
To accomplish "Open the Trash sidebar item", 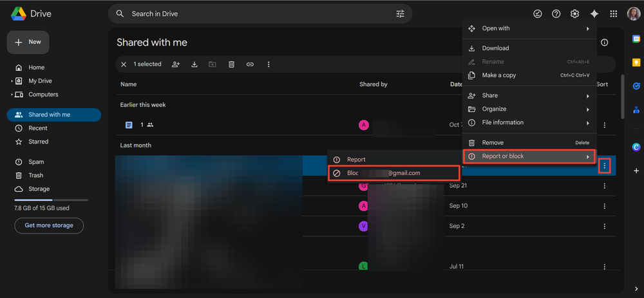I will 36,175.
